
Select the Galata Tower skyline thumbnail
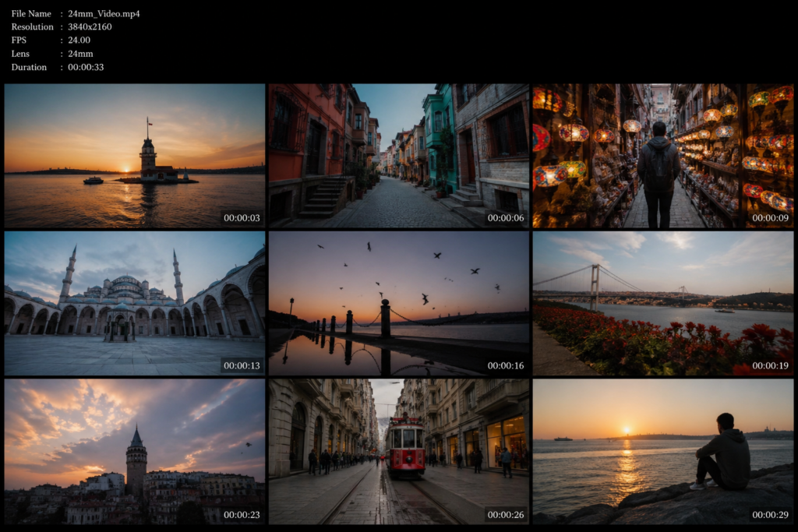tap(134, 451)
